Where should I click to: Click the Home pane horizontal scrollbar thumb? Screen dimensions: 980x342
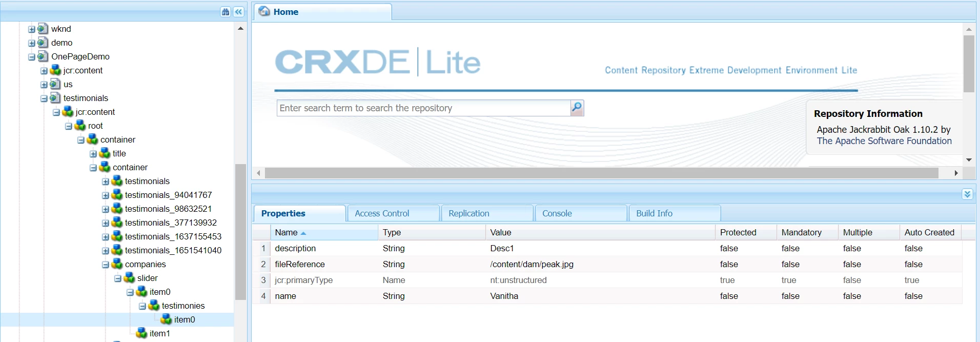(x=601, y=173)
